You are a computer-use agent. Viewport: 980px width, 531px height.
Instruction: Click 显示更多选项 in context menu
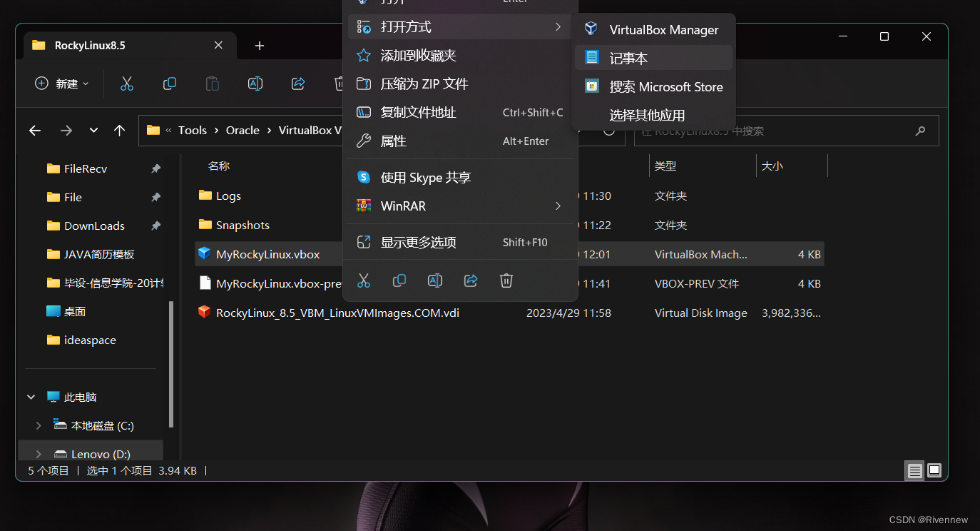[460, 242]
